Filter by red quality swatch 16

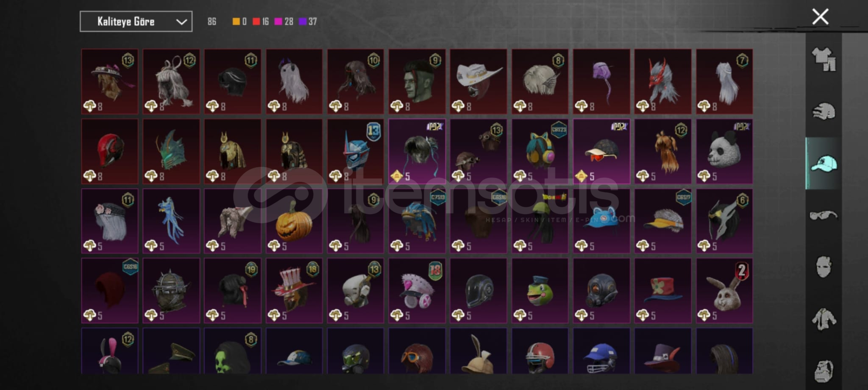(x=260, y=21)
